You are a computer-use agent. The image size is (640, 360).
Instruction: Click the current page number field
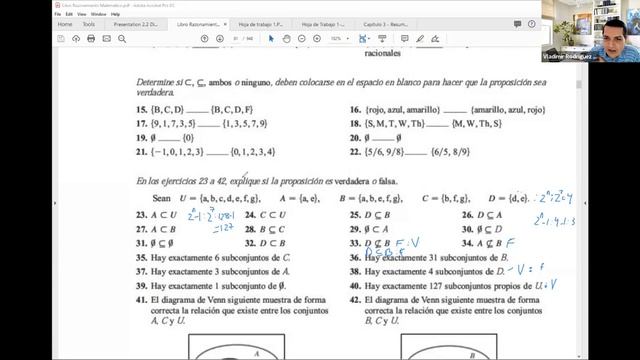point(236,39)
